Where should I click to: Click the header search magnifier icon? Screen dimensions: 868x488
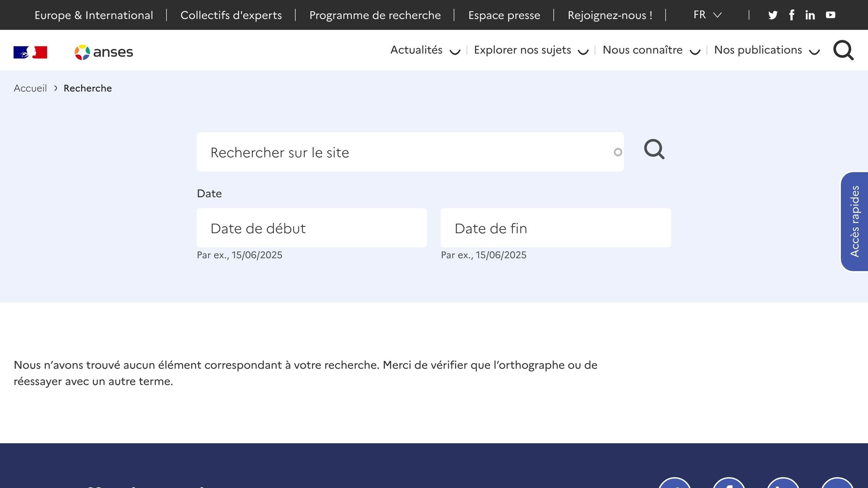point(843,50)
